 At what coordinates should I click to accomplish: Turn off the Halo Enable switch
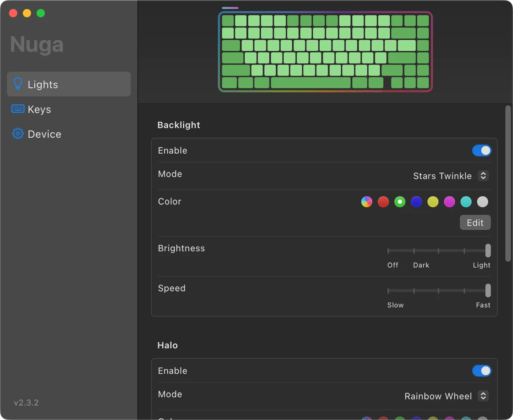[481, 371]
